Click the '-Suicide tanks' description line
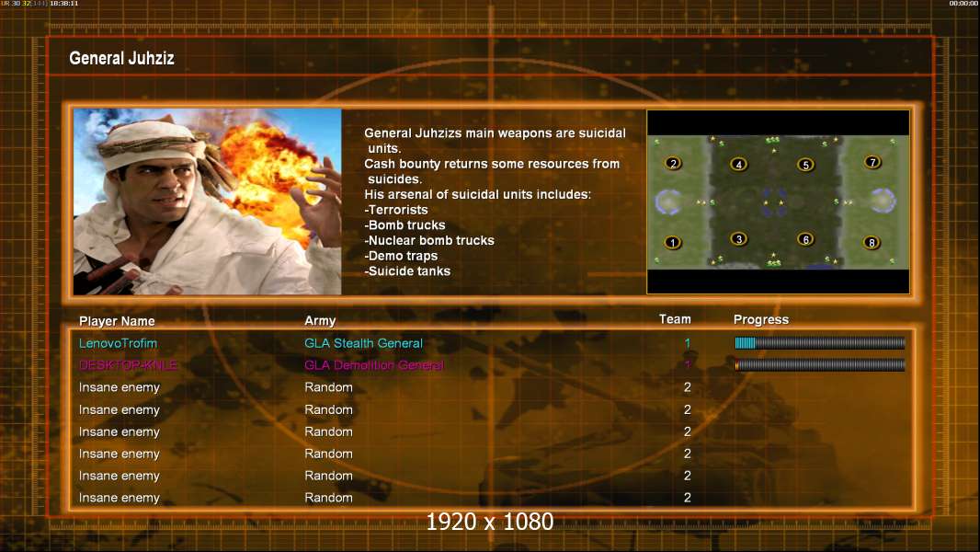 coord(407,271)
